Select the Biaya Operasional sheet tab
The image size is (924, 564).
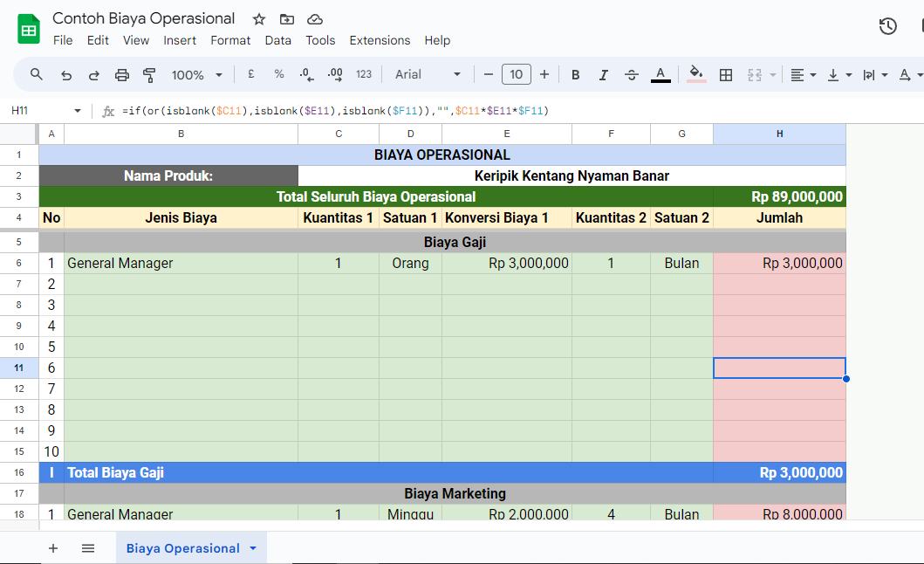191,548
